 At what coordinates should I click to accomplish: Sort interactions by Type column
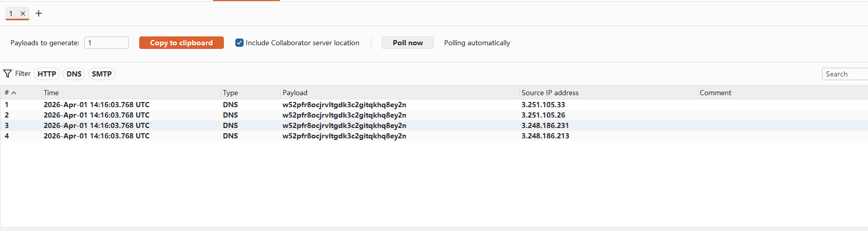[230, 93]
